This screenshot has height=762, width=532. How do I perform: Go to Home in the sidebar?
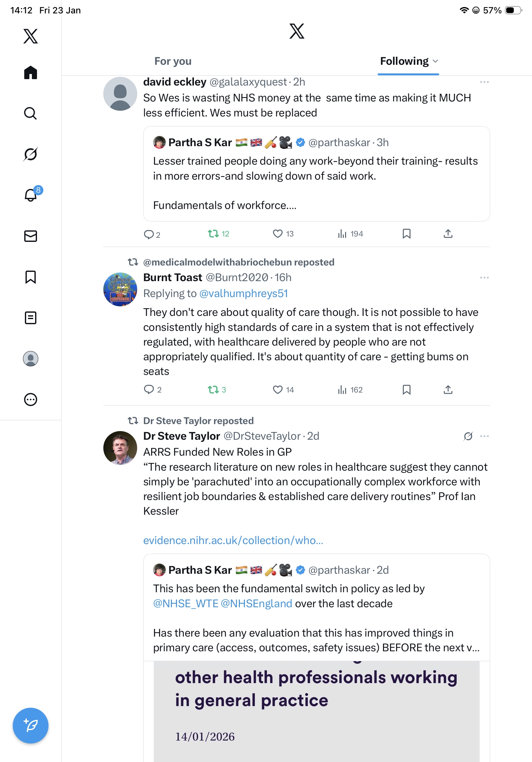(x=31, y=72)
